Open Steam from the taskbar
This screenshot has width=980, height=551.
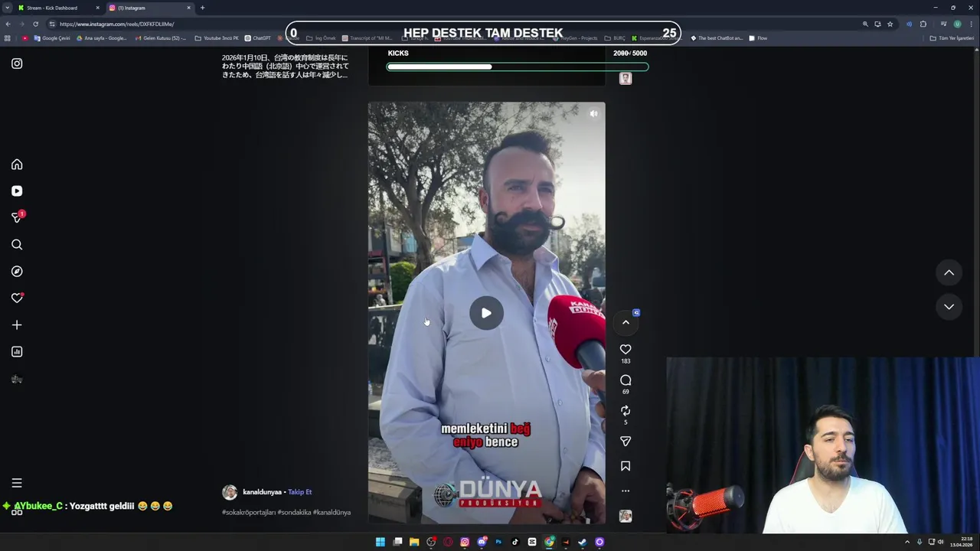pyautogui.click(x=583, y=542)
